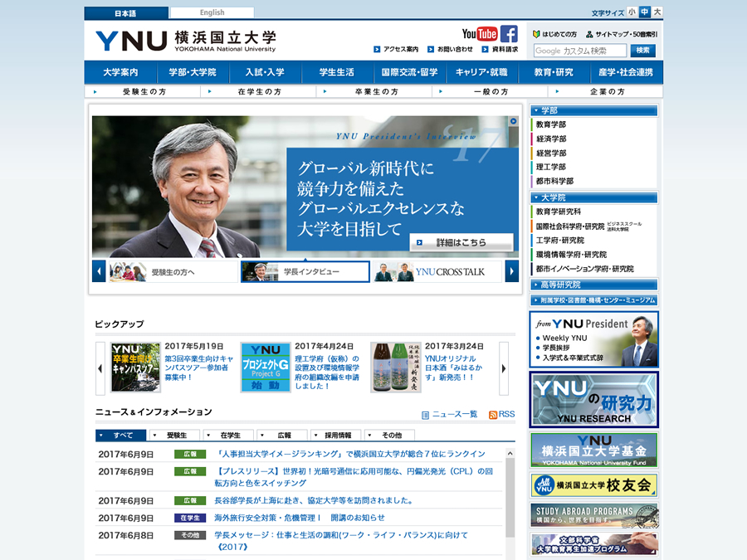Open the 一般の方 audience menu
The height and width of the screenshot is (560, 747).
pos(490,91)
